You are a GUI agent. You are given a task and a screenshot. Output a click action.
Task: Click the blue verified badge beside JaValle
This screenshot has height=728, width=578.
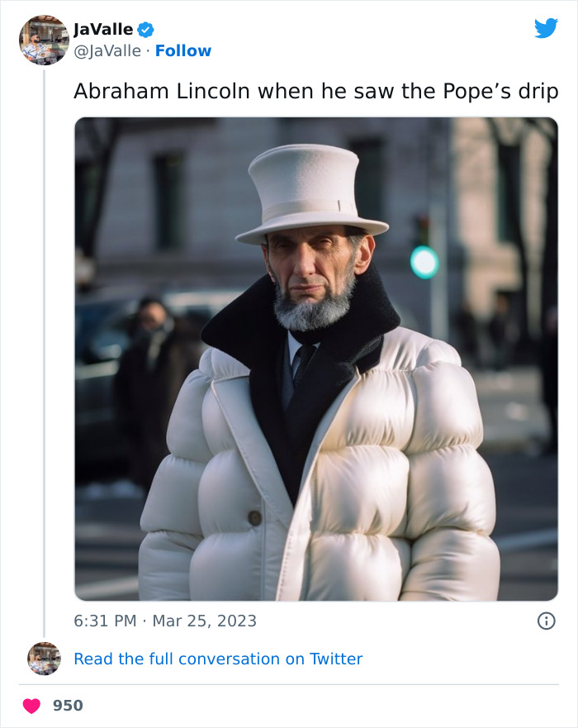coord(145,30)
